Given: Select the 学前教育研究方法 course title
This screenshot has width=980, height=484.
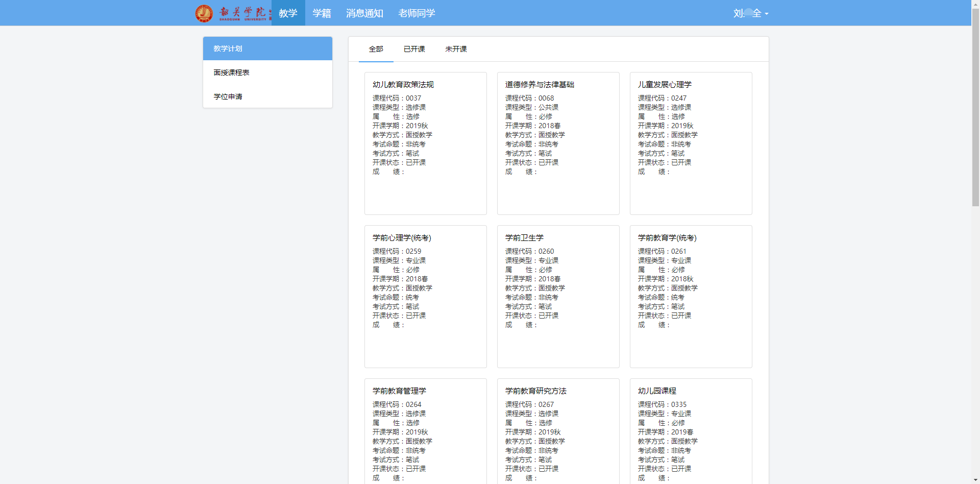Looking at the screenshot, I should (x=535, y=391).
